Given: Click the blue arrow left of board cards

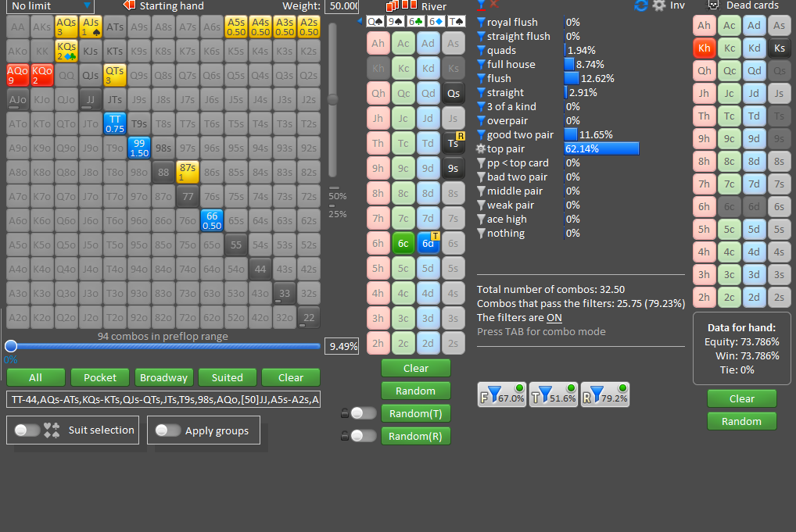Looking at the screenshot, I should [x=360, y=21].
